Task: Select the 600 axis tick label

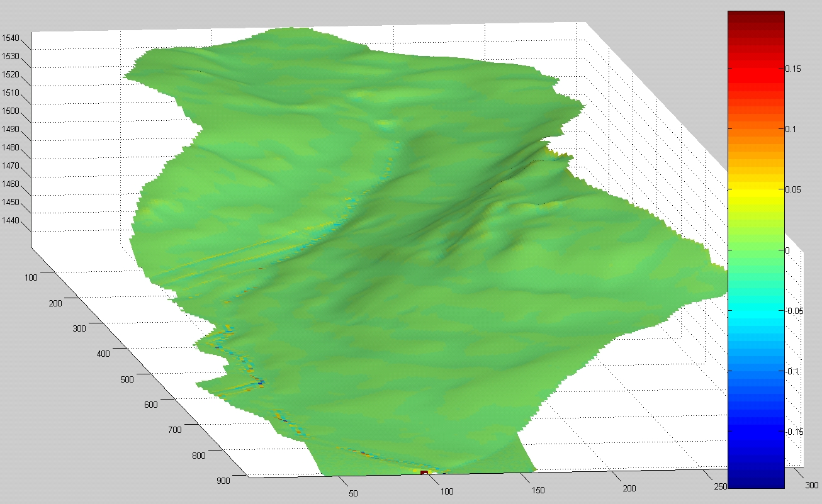Action: pos(151,405)
